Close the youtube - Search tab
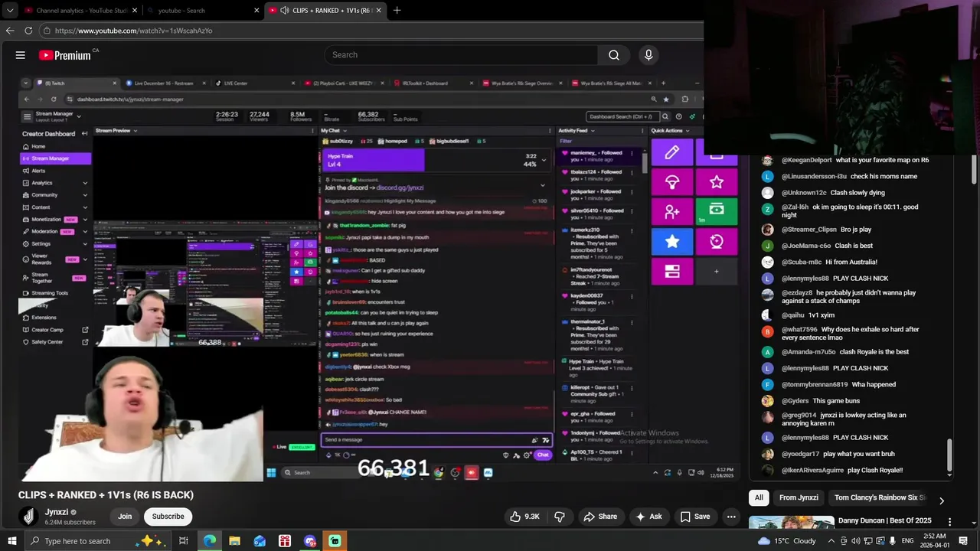Image resolution: width=980 pixels, height=551 pixels. click(x=256, y=10)
